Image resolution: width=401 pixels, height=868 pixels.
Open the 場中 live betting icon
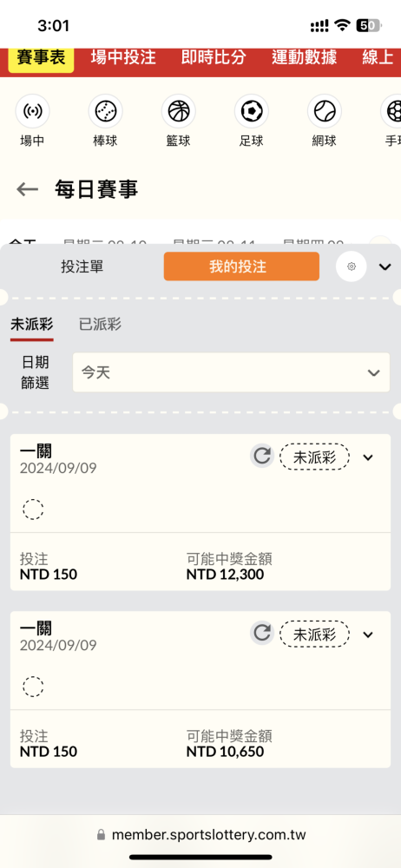pyautogui.click(x=32, y=111)
